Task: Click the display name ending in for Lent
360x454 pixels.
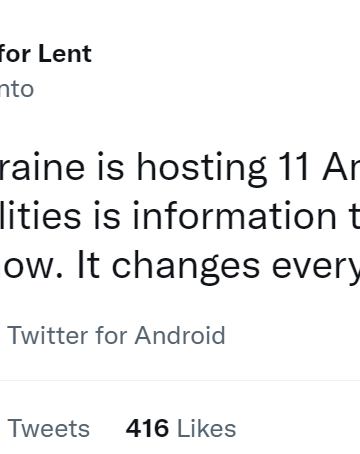Action: pyautogui.click(x=46, y=53)
